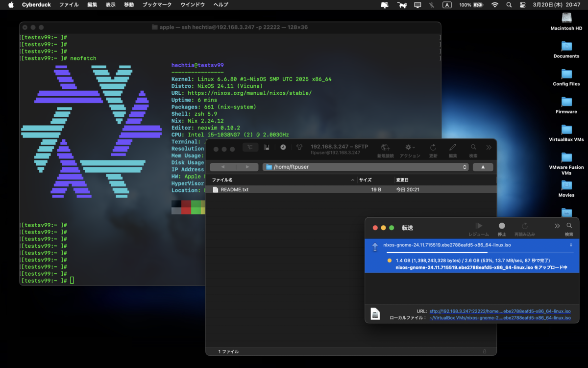Click レジューム (resume) in Transfers
Image resolution: width=588 pixels, height=368 pixels.
coord(479,229)
